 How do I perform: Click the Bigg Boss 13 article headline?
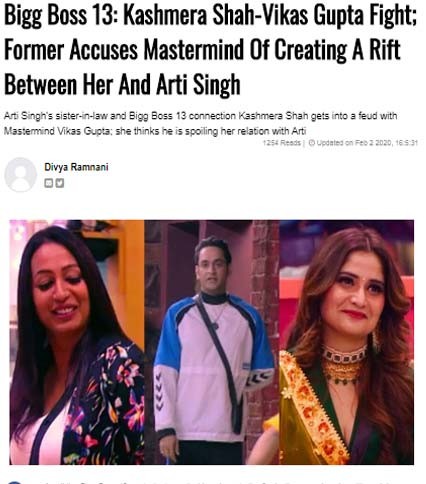210,50
